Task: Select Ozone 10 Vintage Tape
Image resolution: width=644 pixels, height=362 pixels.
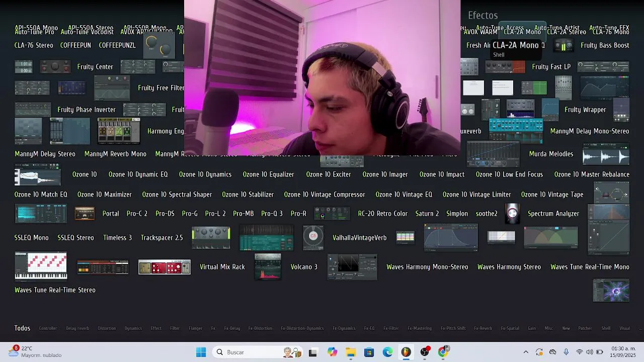Action: click(552, 195)
